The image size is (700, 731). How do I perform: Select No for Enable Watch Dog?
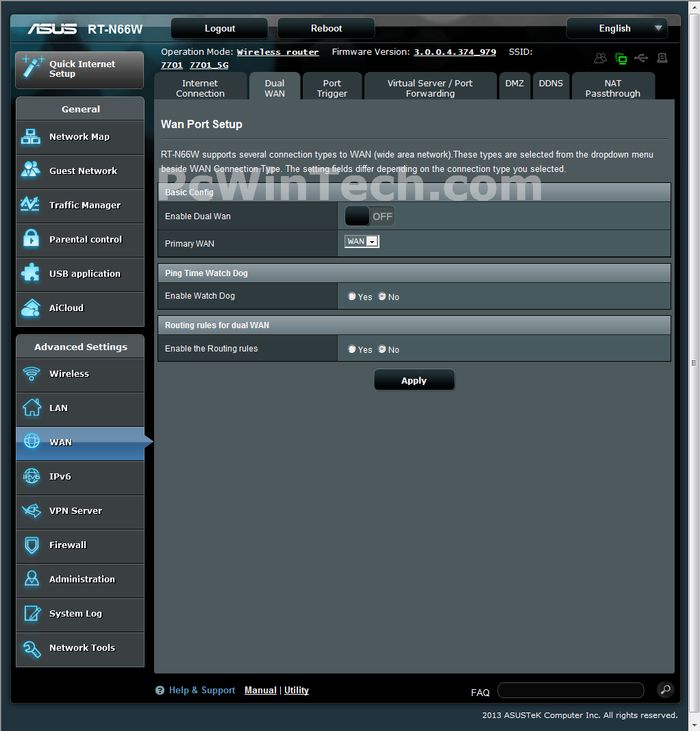click(382, 297)
